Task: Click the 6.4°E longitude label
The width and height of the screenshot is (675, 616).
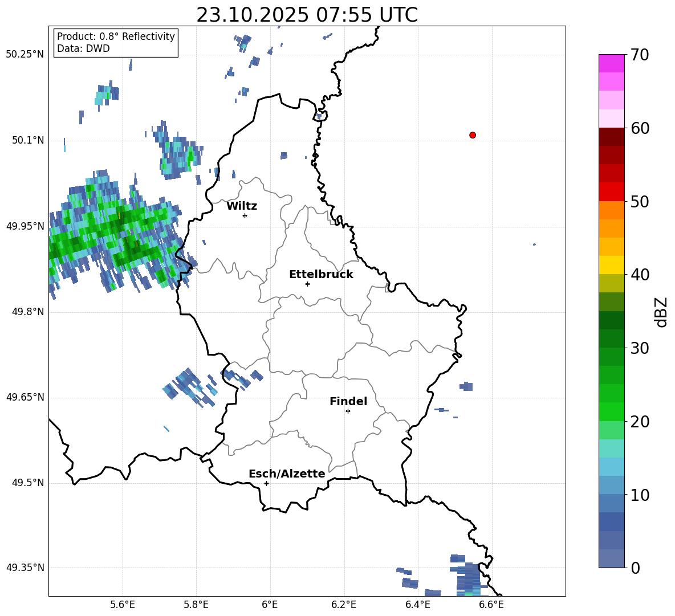Action: coord(418,605)
